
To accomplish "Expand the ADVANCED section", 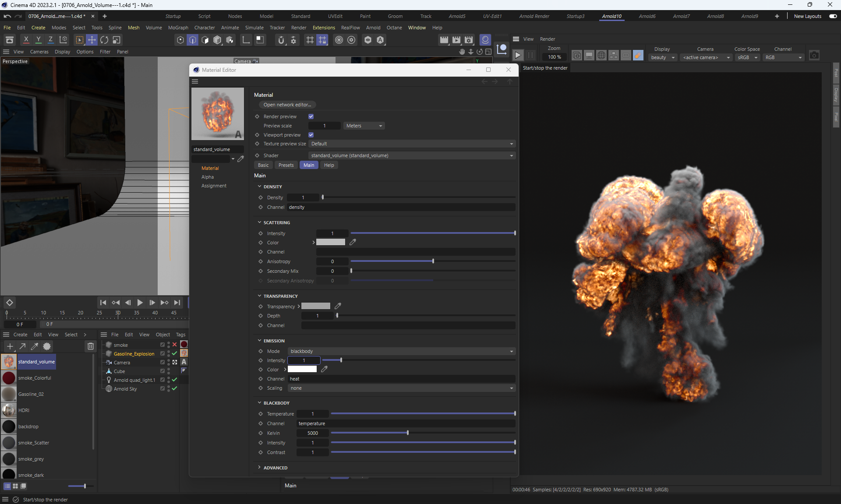I will pos(275,468).
